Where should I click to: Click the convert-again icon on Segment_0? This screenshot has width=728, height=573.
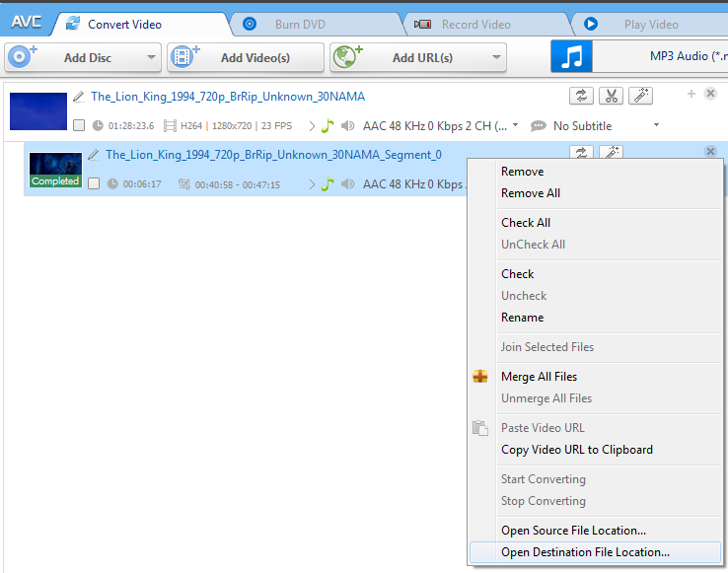(x=581, y=152)
